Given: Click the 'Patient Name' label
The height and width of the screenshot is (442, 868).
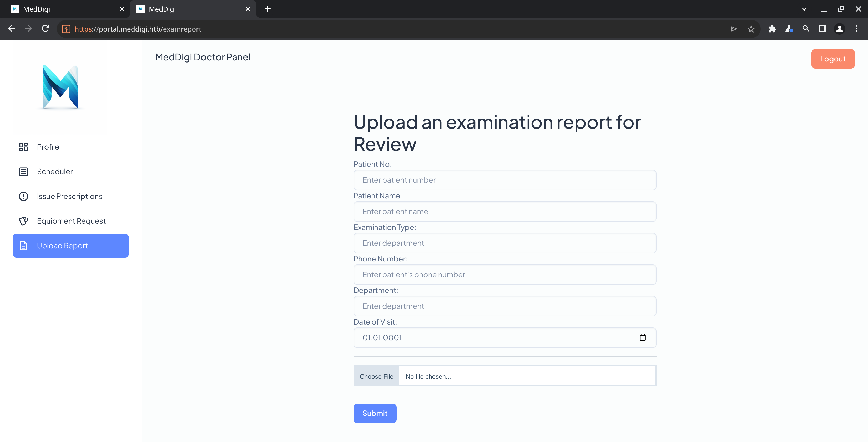Looking at the screenshot, I should coord(376,196).
